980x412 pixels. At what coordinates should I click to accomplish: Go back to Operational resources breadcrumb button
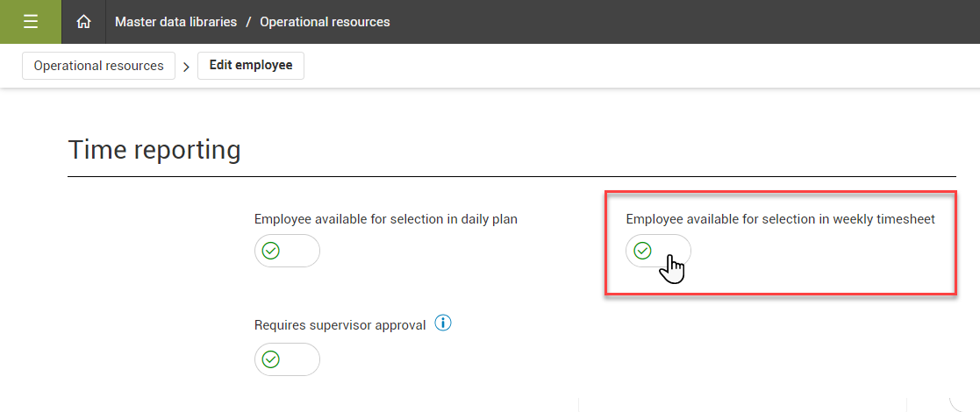[x=98, y=66]
